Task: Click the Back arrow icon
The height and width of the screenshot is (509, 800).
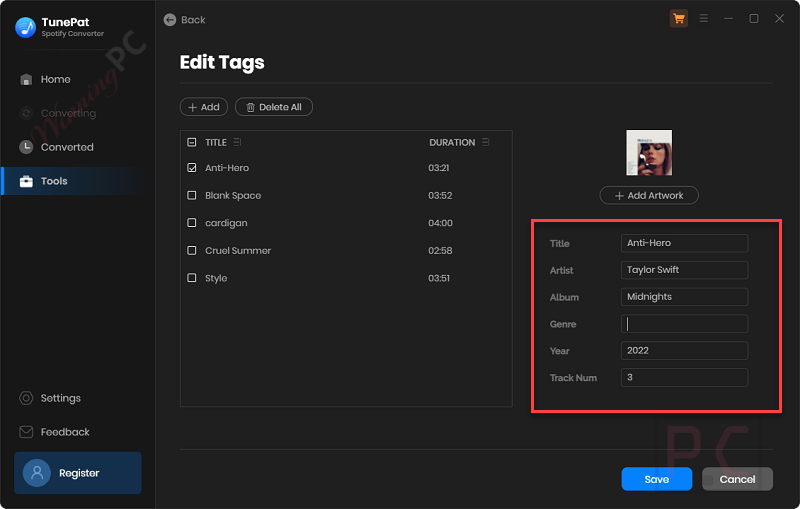Action: tap(170, 20)
